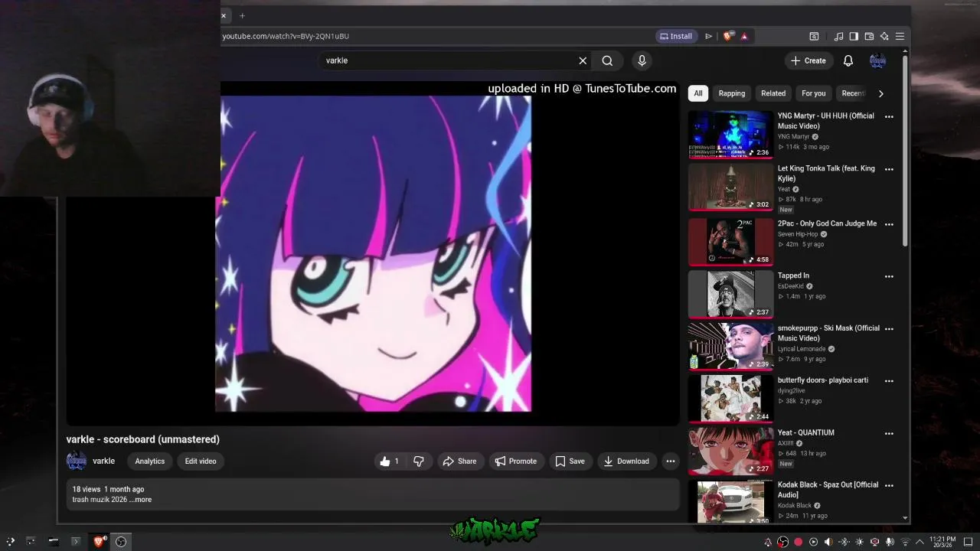Screen dimensions: 980x551
Task: Share the video
Action: 459,461
